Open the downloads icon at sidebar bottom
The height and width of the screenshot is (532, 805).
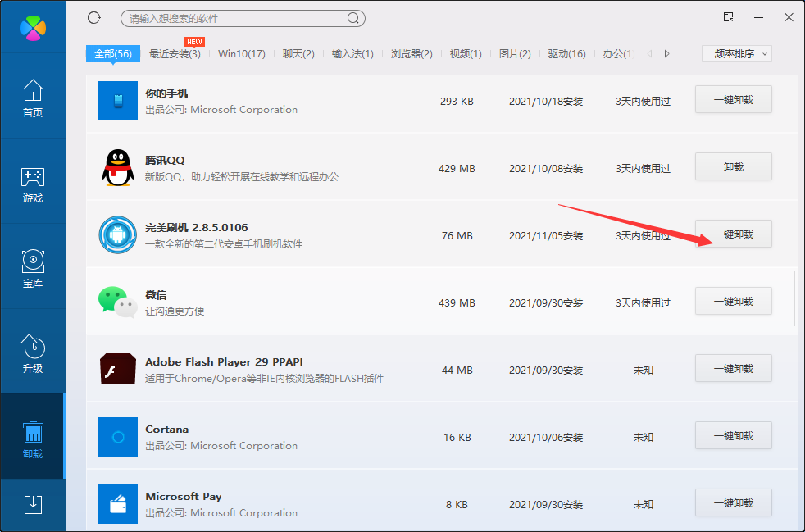(33, 504)
